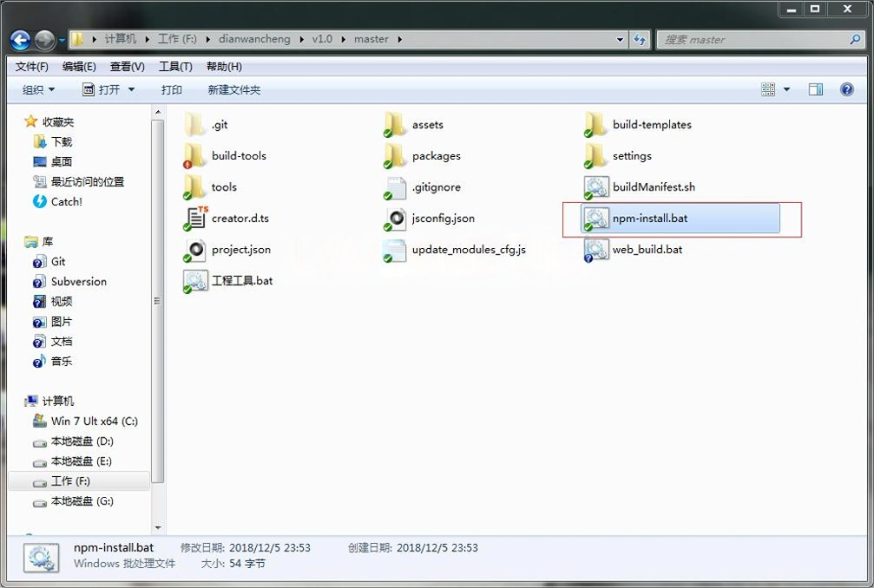Open the 编辑(E) menu
This screenshot has width=874, height=588.
pos(79,67)
